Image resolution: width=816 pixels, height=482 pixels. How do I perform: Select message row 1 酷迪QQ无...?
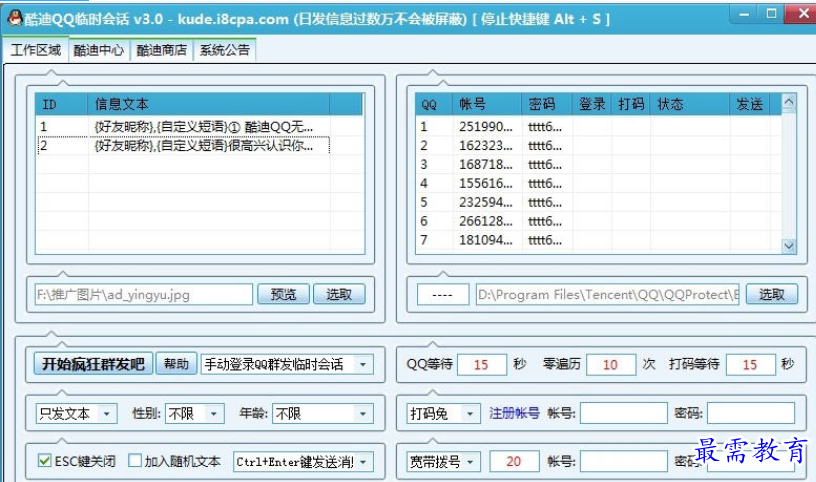pyautogui.click(x=200, y=126)
